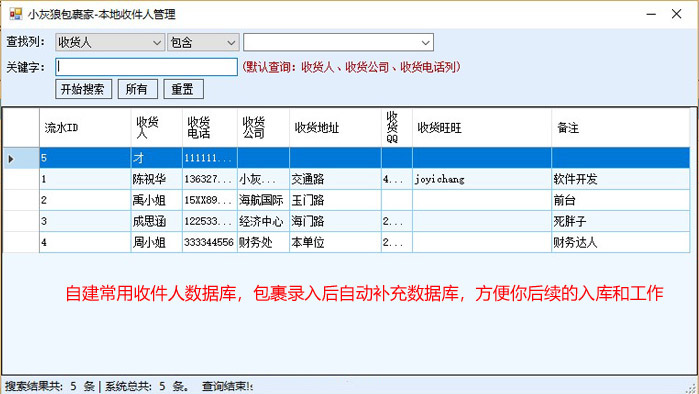Click the 收货QQ column header
This screenshot has width=699, height=394.
[397, 127]
